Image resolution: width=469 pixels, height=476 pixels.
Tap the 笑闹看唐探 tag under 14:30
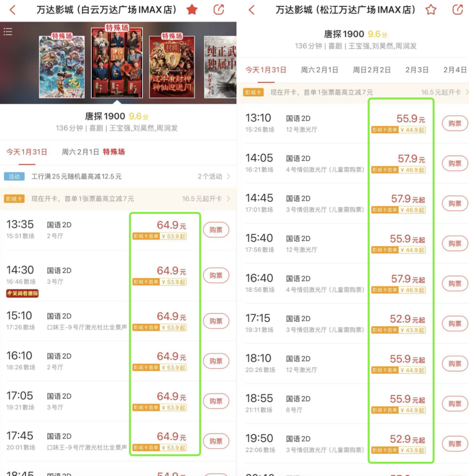click(x=22, y=293)
